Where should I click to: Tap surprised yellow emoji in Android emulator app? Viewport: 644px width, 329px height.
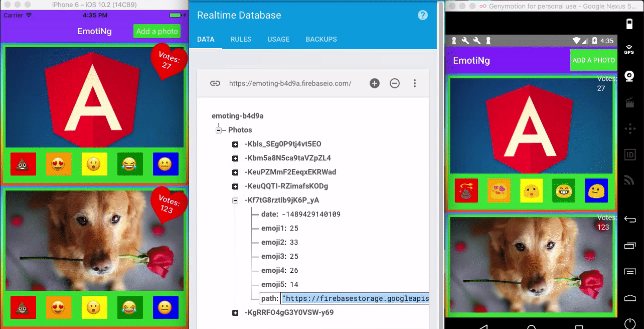click(x=531, y=191)
